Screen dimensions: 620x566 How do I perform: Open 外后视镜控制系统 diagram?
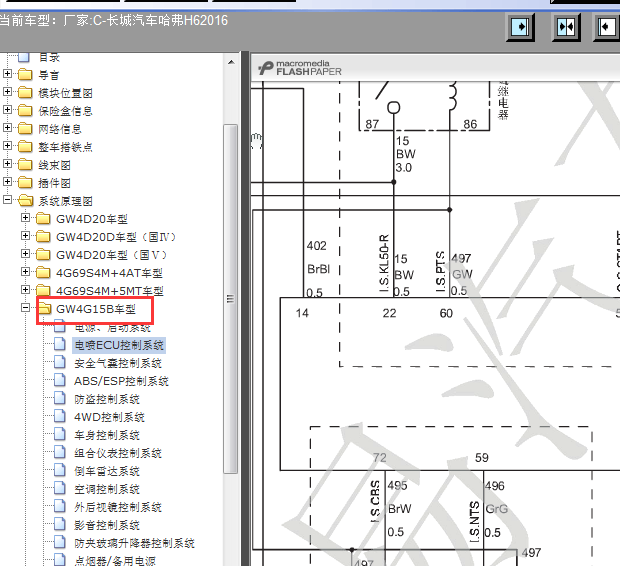coord(118,507)
